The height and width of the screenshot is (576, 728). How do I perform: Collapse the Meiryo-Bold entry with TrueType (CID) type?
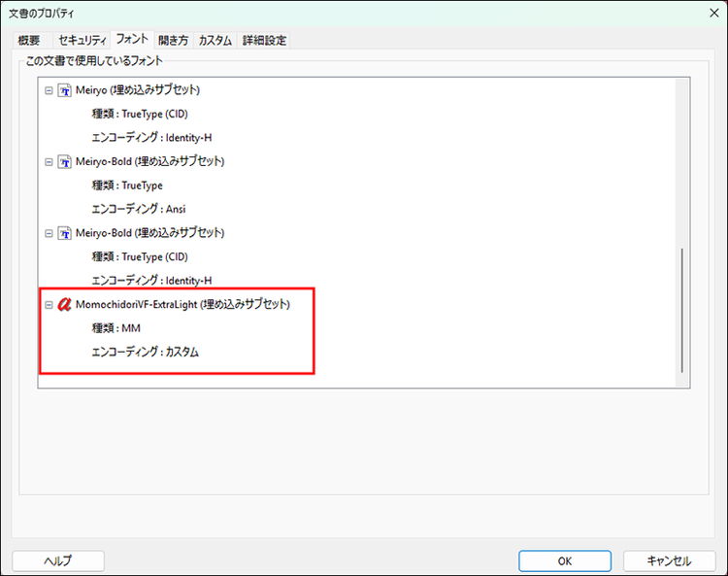coord(49,233)
